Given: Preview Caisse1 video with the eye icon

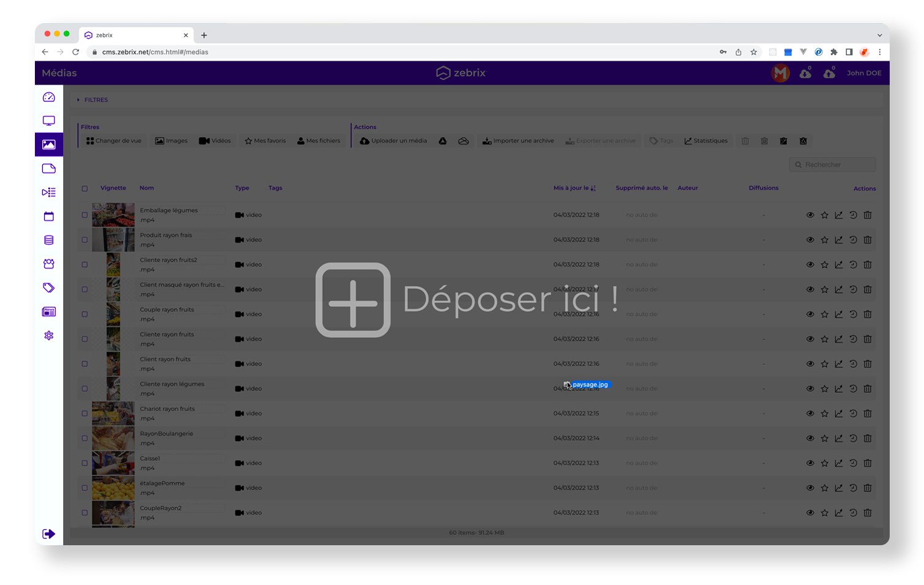Looking at the screenshot, I should tap(809, 463).
